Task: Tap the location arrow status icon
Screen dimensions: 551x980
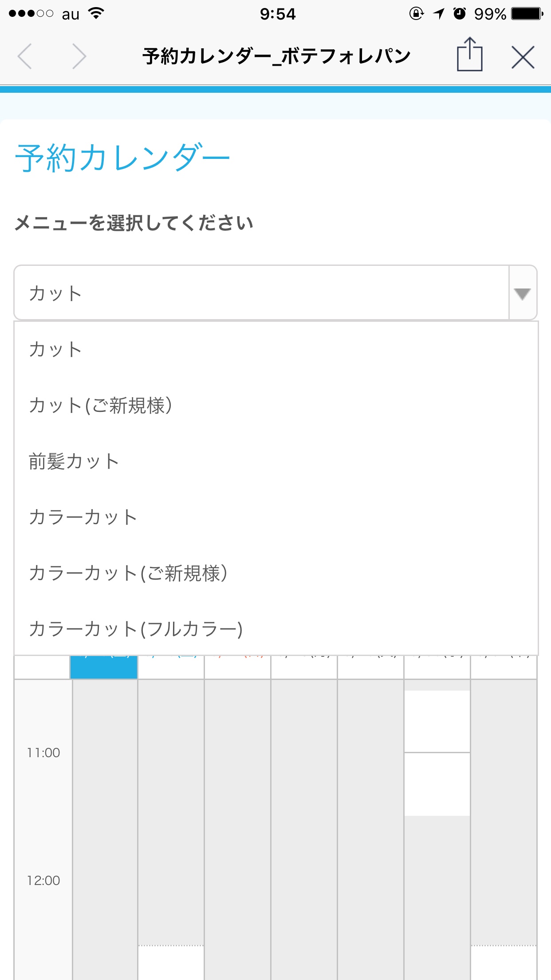Action: (x=439, y=14)
